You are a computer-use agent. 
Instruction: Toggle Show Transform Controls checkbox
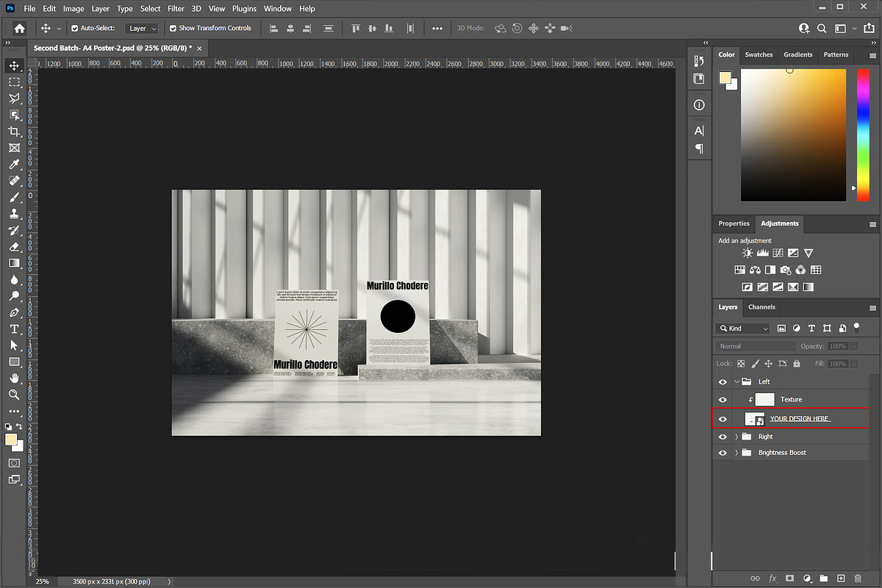click(173, 29)
